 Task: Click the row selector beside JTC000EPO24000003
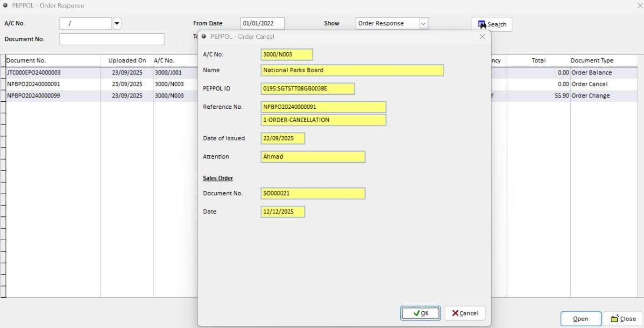3,73
